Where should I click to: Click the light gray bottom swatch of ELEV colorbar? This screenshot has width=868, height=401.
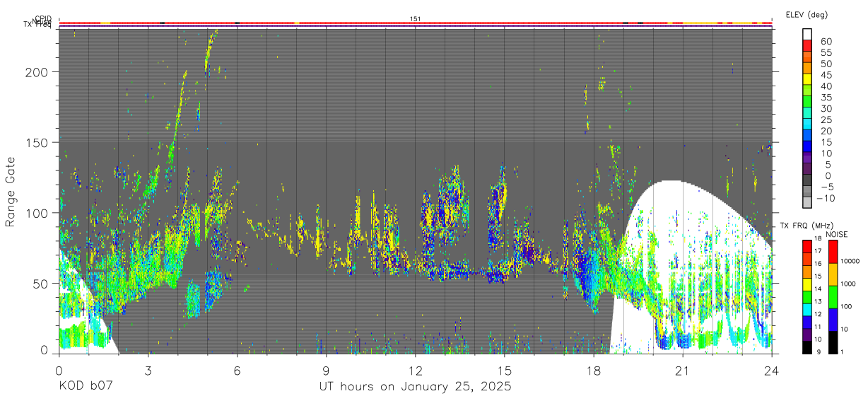[807, 202]
